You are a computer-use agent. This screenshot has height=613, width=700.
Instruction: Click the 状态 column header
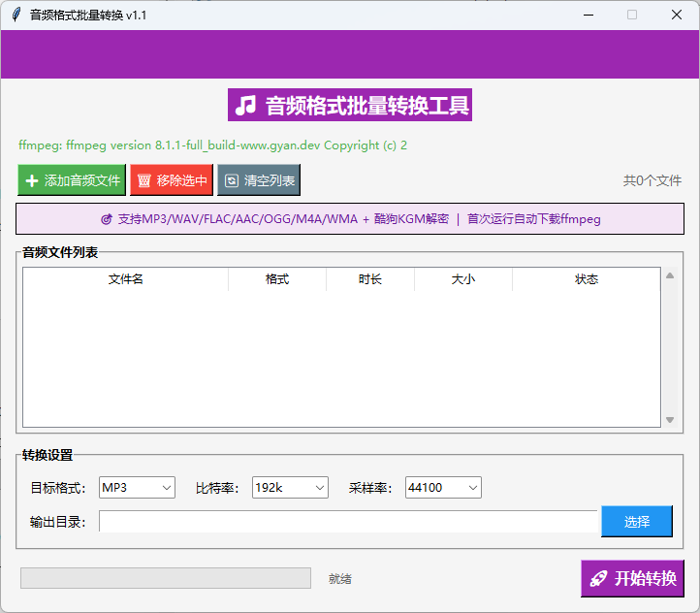(x=587, y=279)
